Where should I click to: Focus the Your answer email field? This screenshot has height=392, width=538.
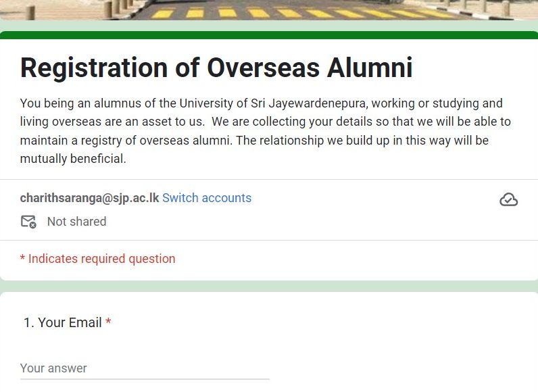click(145, 368)
